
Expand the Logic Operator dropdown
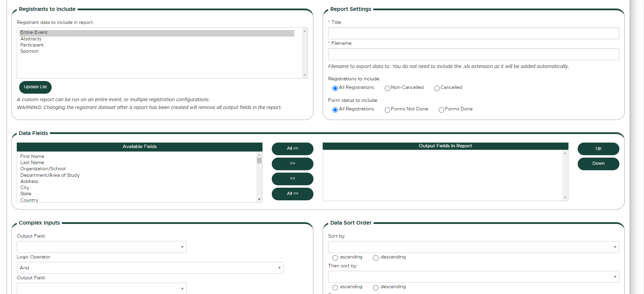pos(150,268)
